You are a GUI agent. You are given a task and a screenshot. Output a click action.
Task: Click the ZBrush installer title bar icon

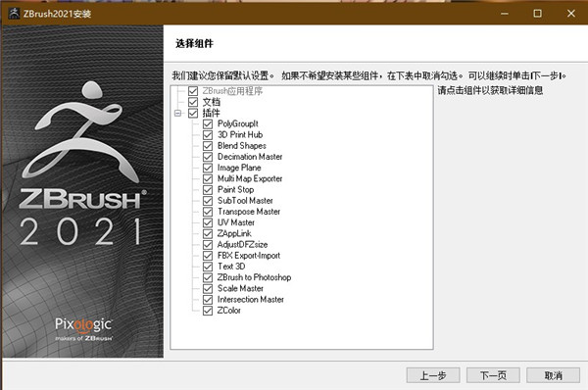point(14,14)
